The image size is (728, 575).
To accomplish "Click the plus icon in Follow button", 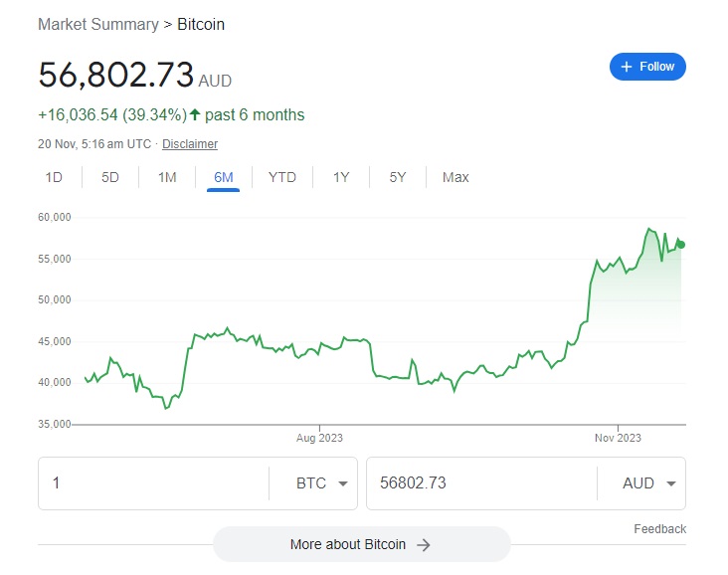I will (627, 67).
